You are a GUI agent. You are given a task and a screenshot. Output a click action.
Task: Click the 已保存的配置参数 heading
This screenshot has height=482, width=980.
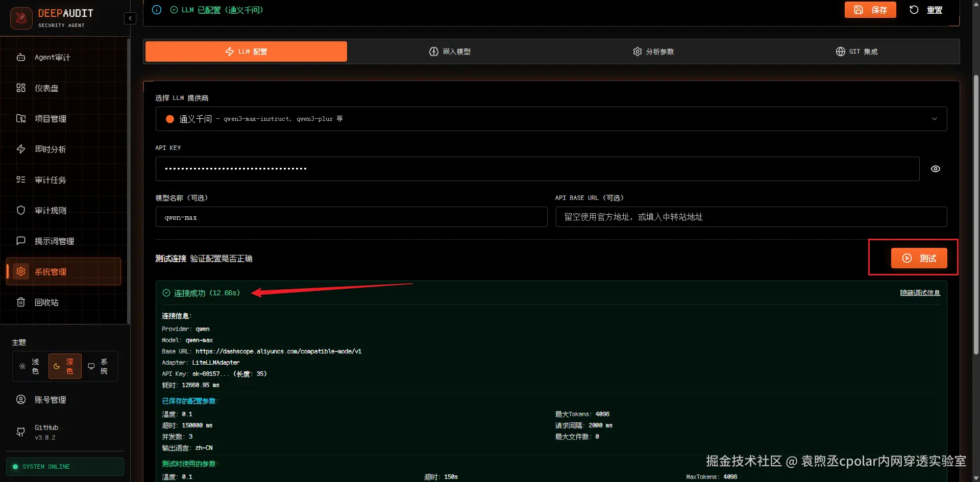click(190, 401)
